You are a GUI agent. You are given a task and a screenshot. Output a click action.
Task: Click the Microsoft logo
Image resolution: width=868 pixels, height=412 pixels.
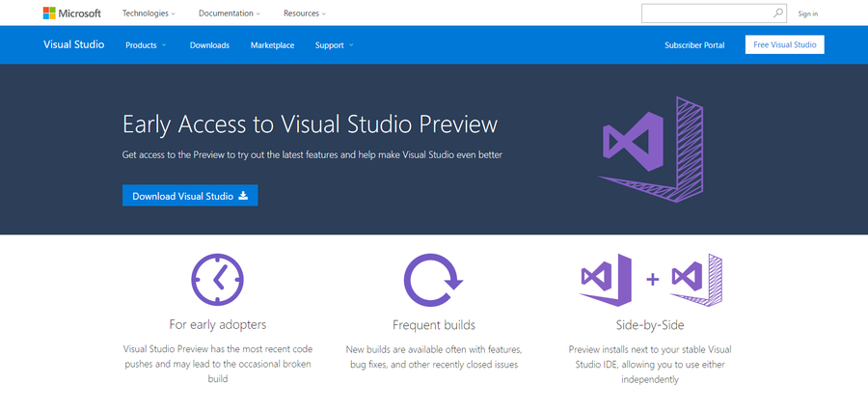pyautogui.click(x=72, y=13)
